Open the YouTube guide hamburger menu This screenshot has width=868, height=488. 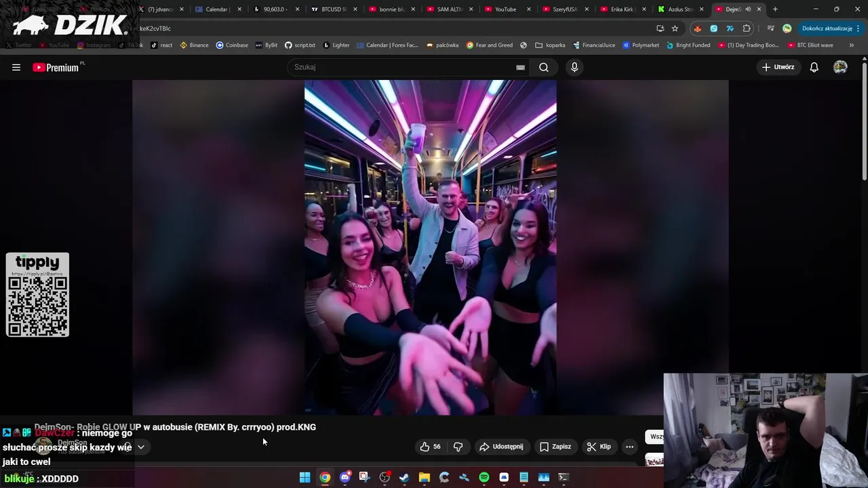(16, 67)
